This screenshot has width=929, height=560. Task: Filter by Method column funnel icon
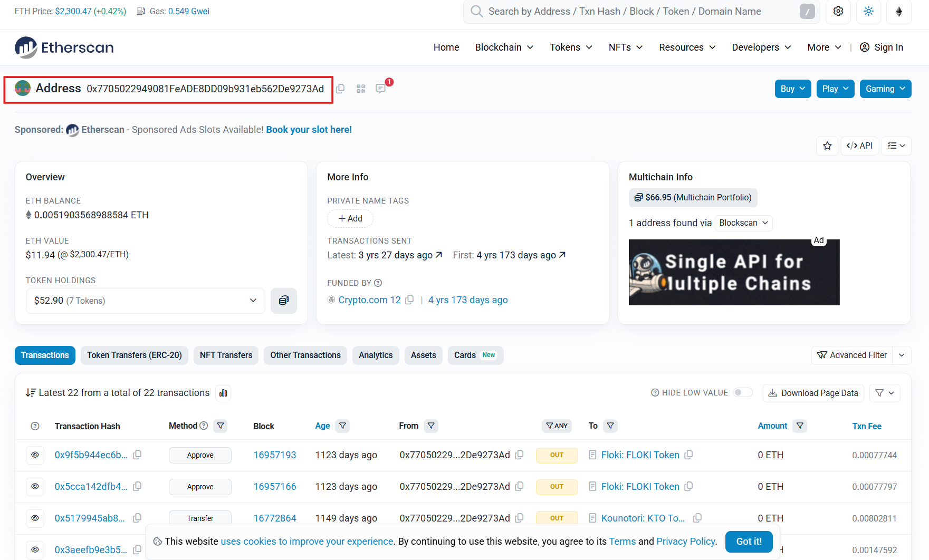221,426
